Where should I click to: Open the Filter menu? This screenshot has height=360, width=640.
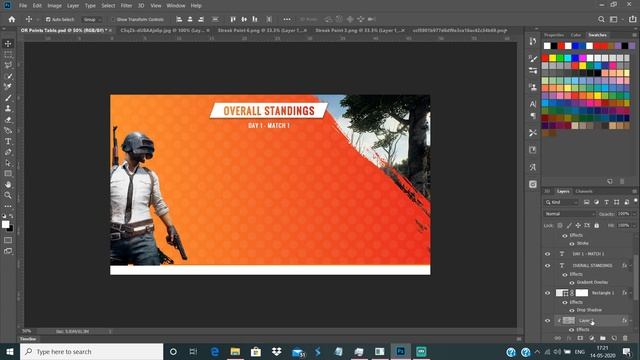126,6
